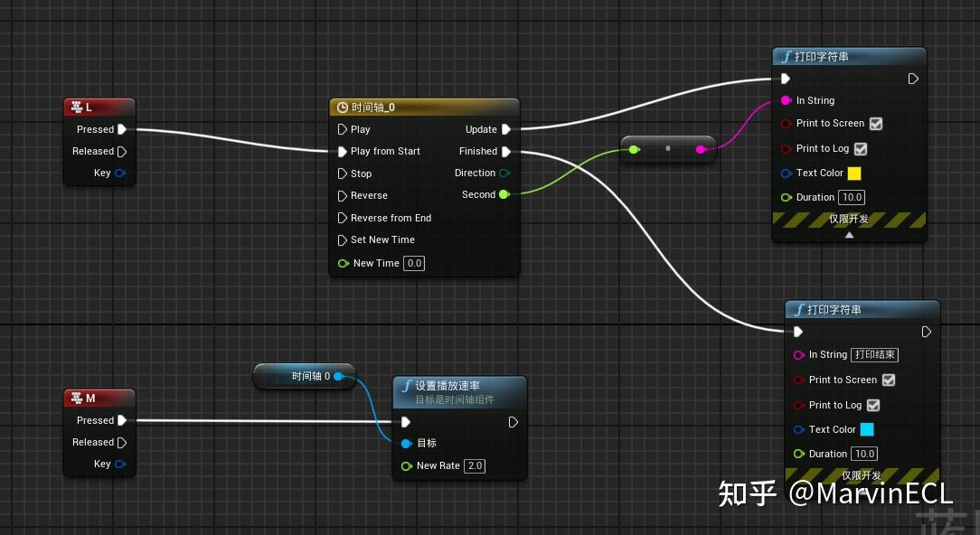
Task: Uncheck Print to Screen on top 打印字符串 node
Action: click(874, 124)
